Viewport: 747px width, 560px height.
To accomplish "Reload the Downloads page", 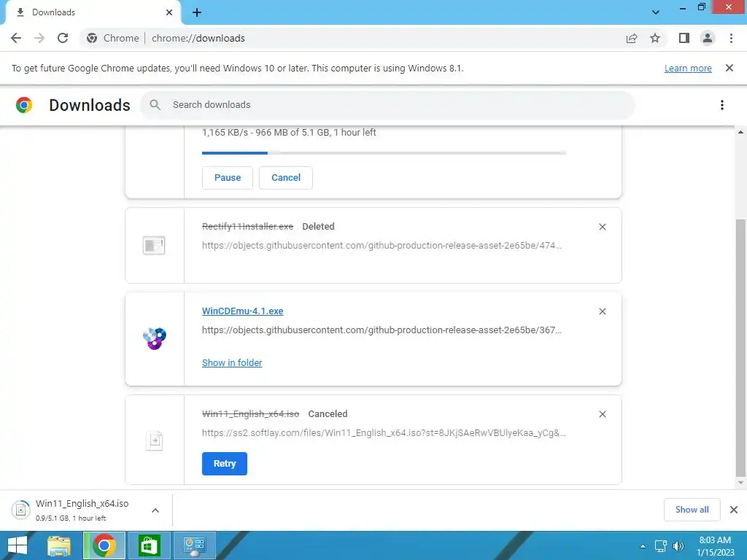I will pos(63,38).
